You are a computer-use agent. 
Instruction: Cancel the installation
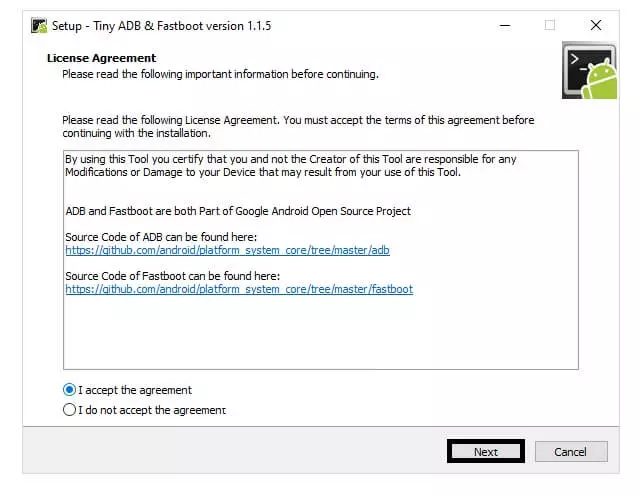pos(570,452)
